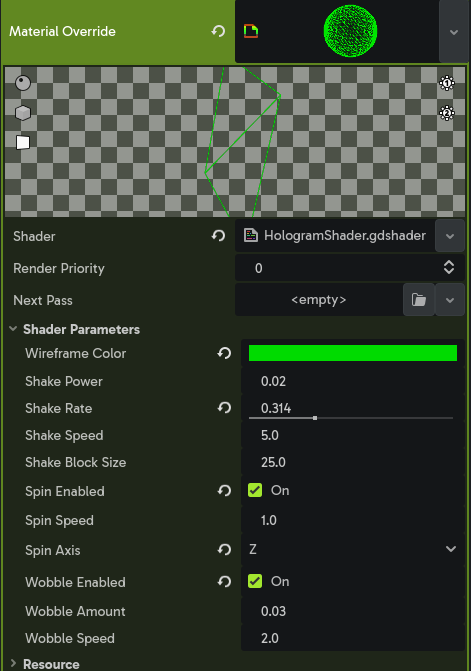Disable the Spin Enabled checkbox
Viewport: 471px width, 671px height.
(255, 490)
